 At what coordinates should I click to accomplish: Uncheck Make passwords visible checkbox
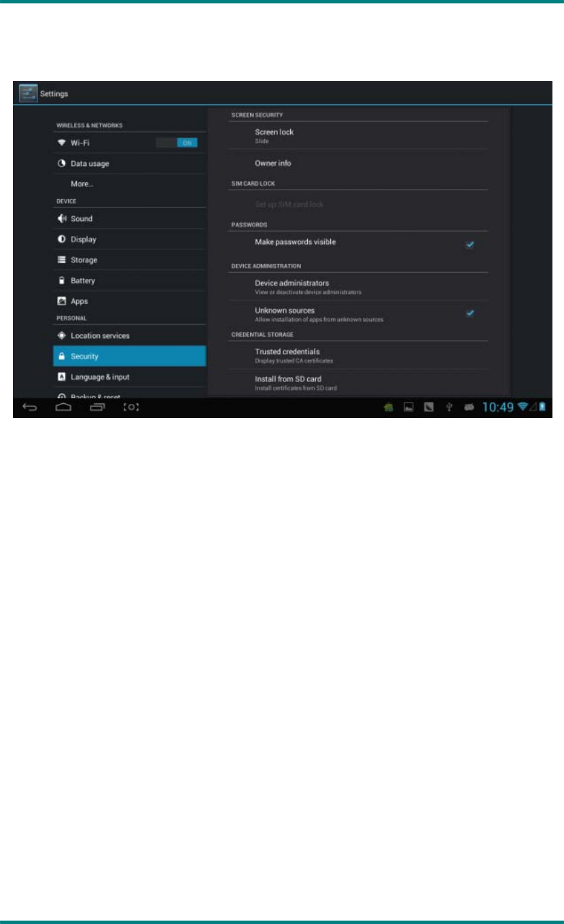click(470, 245)
